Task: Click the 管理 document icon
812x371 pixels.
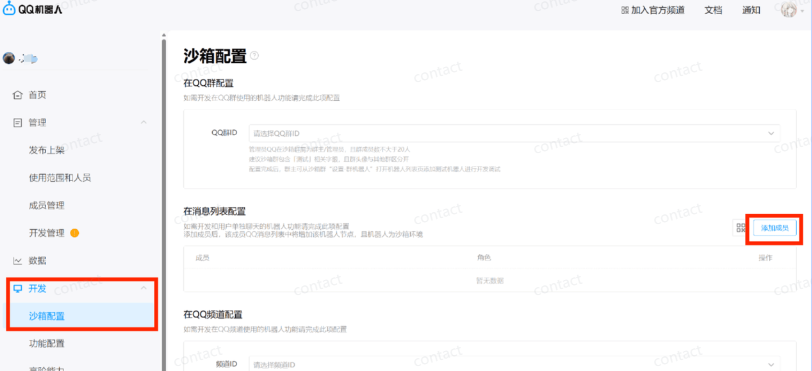Action: [18, 123]
